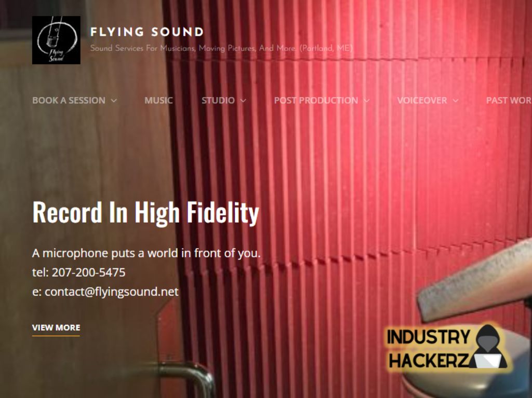Open the FLYING SOUND site title link
This screenshot has width=532, height=398.
[147, 32]
